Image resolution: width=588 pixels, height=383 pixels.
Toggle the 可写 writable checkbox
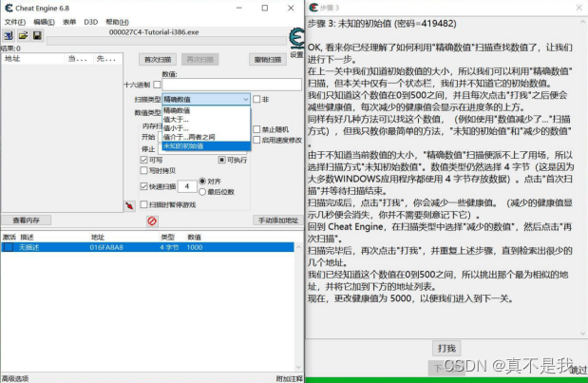coord(143,161)
